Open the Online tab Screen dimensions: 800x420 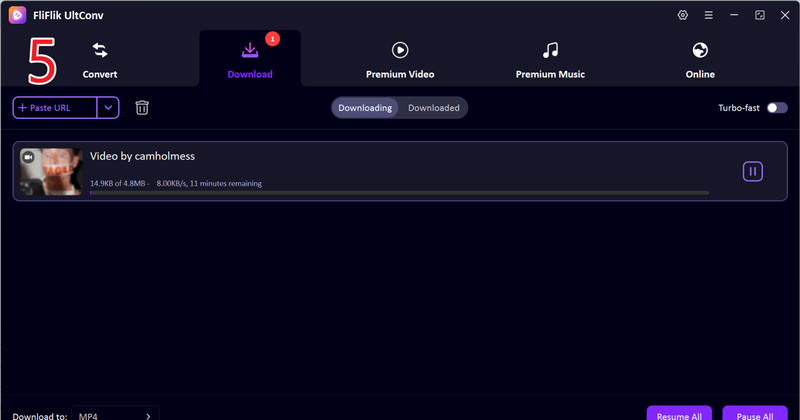point(700,60)
